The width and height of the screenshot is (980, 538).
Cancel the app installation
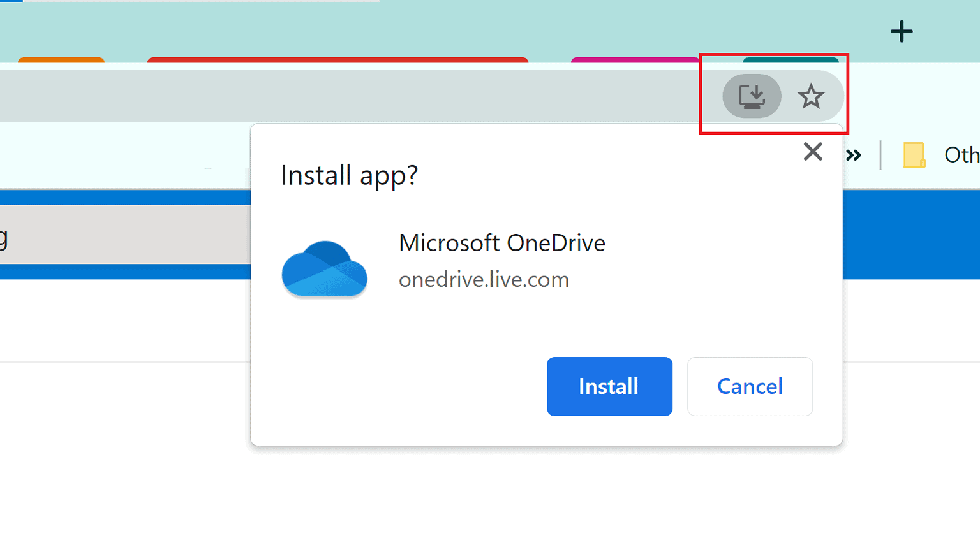point(750,386)
